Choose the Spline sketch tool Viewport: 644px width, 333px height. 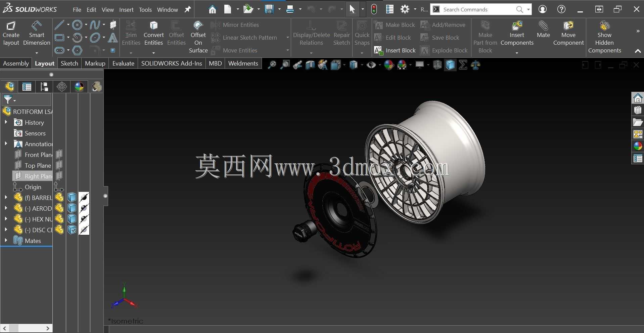pos(95,25)
